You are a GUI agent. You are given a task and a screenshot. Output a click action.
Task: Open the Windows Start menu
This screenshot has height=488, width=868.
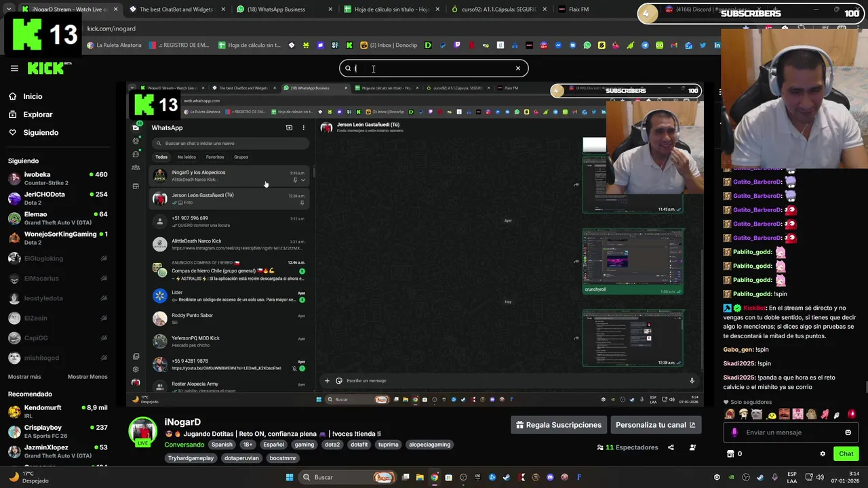pyautogui.click(x=290, y=477)
